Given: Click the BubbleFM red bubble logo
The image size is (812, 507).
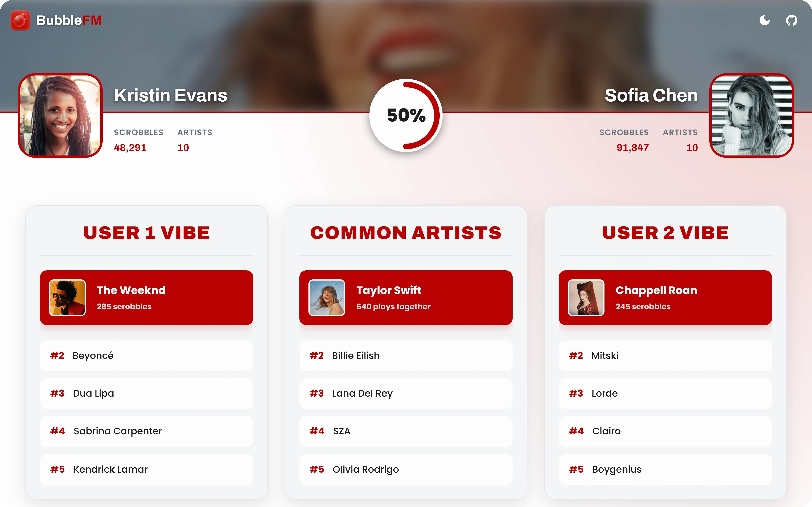Looking at the screenshot, I should pyautogui.click(x=20, y=20).
